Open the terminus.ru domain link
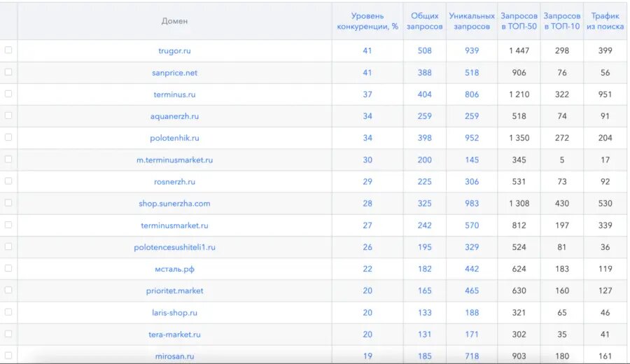630x364 pixels. pyautogui.click(x=174, y=94)
